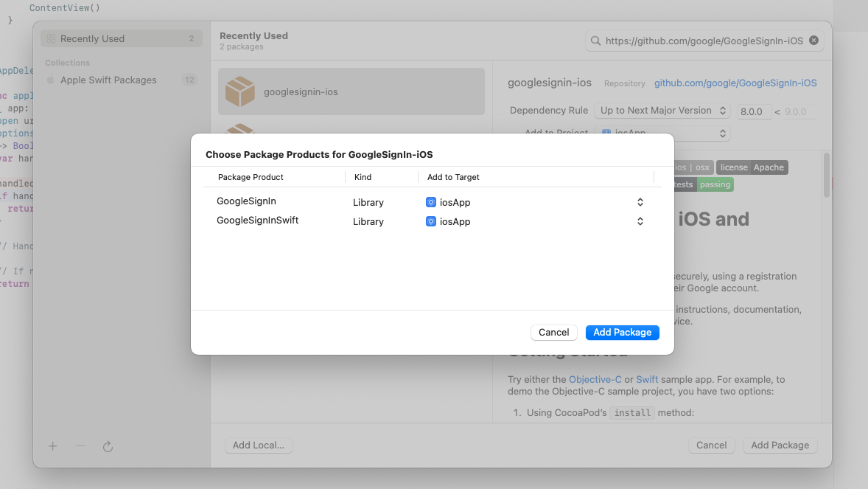Click the Add to Target column header

(453, 177)
